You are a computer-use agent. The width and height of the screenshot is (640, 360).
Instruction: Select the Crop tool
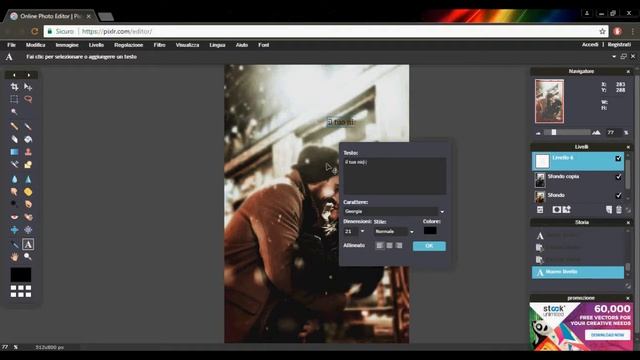(x=14, y=87)
